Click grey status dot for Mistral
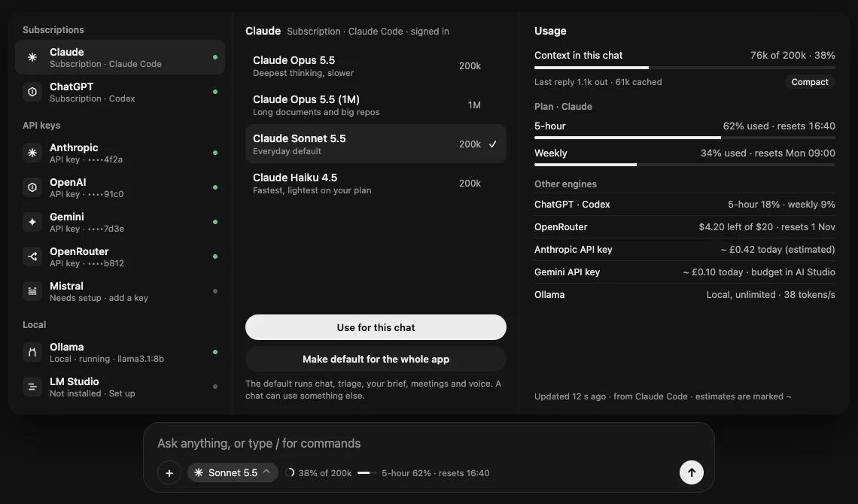858x504 pixels. point(215,291)
